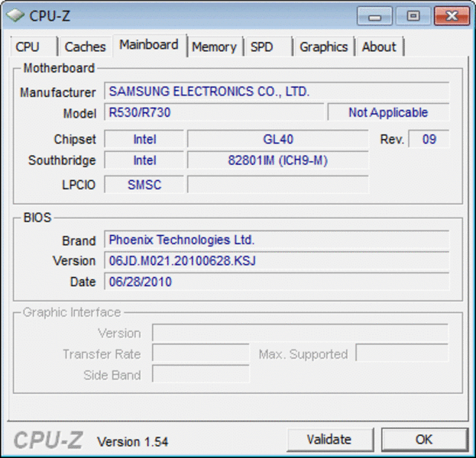Select the BIOS date 06/28/2010 field

277,282
